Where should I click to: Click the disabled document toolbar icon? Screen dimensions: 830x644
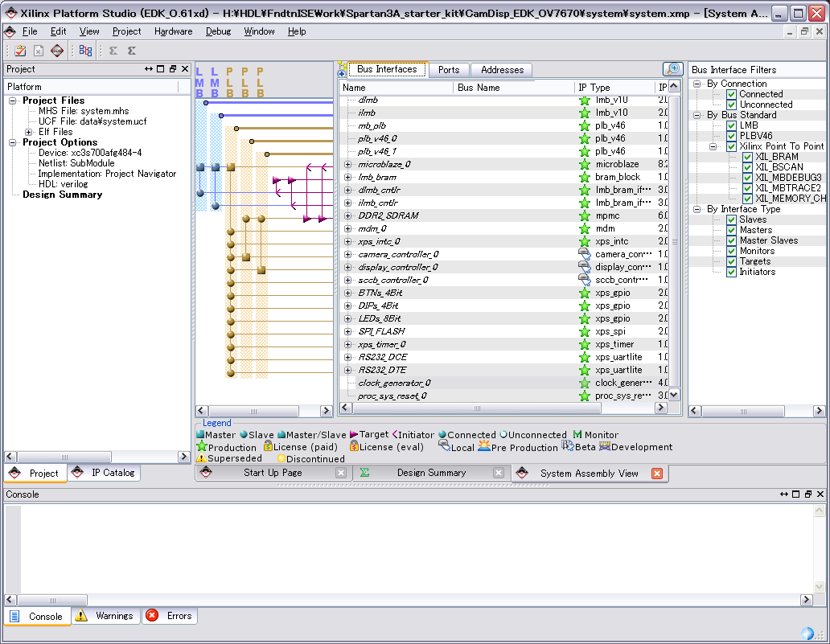39,51
